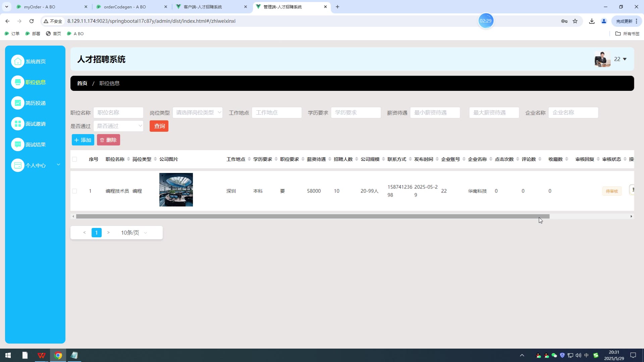
Task: Click the 首页 breadcrumb link
Action: (82, 83)
